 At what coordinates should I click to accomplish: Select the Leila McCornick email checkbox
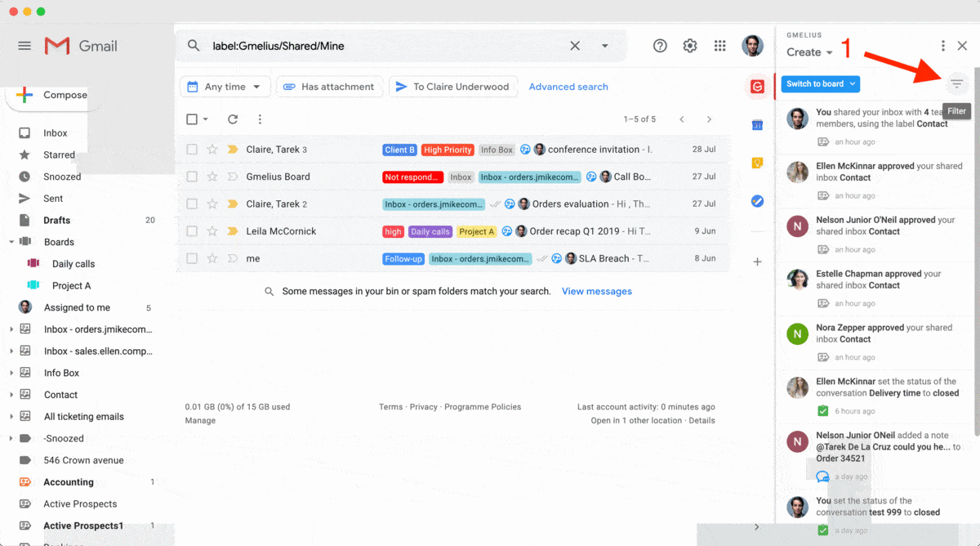[192, 231]
